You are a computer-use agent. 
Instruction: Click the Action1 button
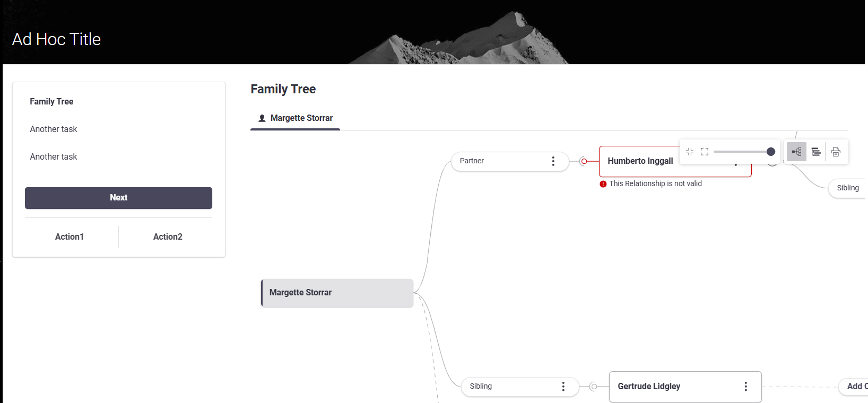(70, 236)
